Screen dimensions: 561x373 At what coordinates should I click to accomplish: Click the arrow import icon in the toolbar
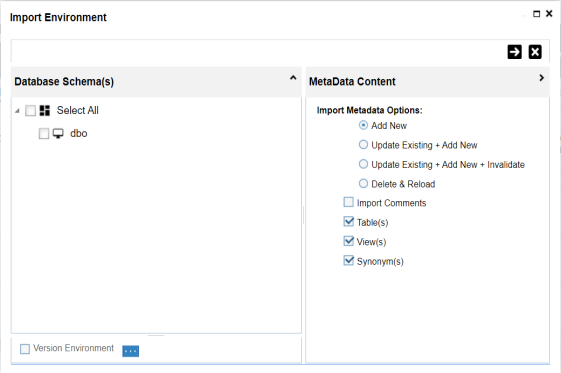514,52
